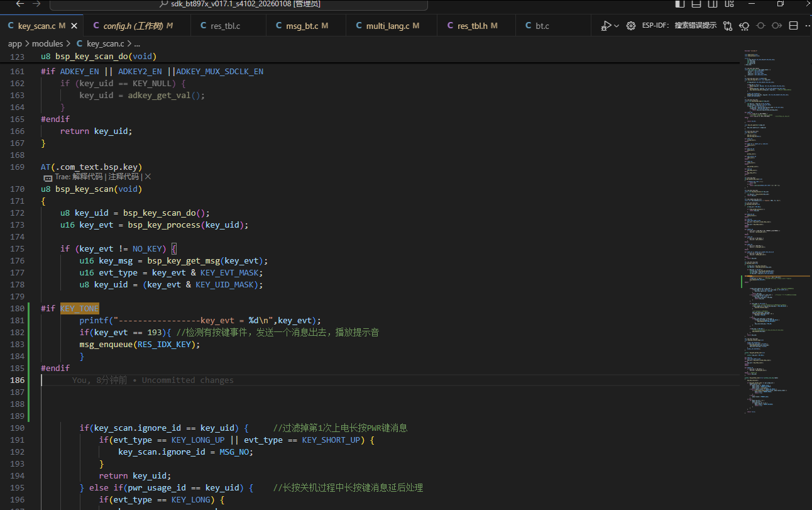Select the modules breadcrumb

pos(48,44)
